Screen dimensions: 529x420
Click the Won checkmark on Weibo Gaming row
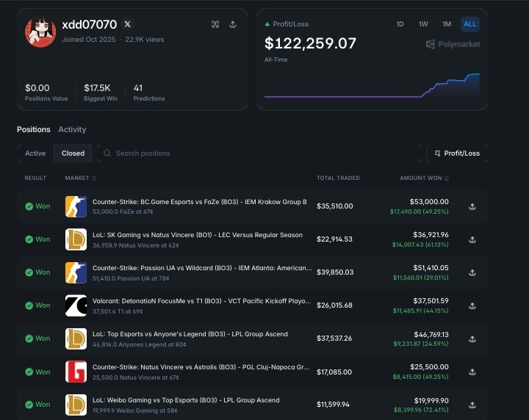click(x=29, y=405)
